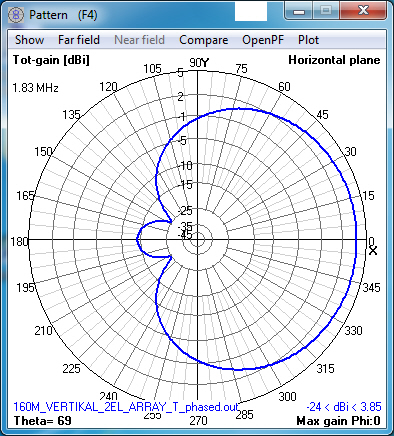Click the Pattern window app icon
The height and width of the screenshot is (436, 394).
coord(16,15)
